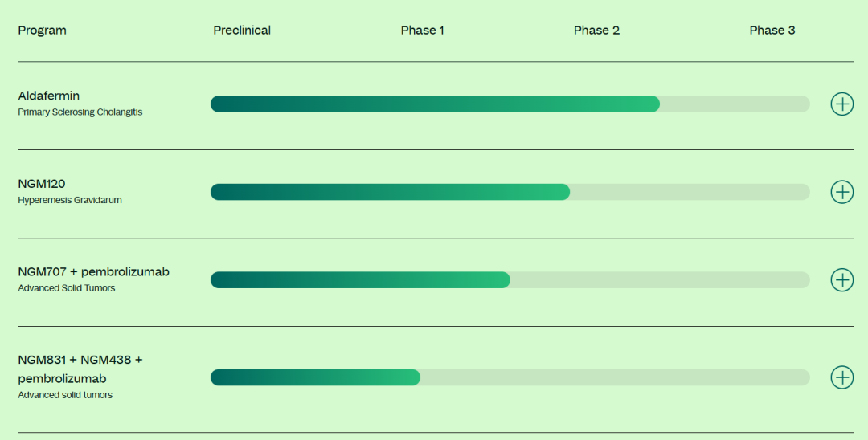Image resolution: width=868 pixels, height=440 pixels.
Task: Click the NGM831 + NGM438 progress bar
Action: coord(315,377)
